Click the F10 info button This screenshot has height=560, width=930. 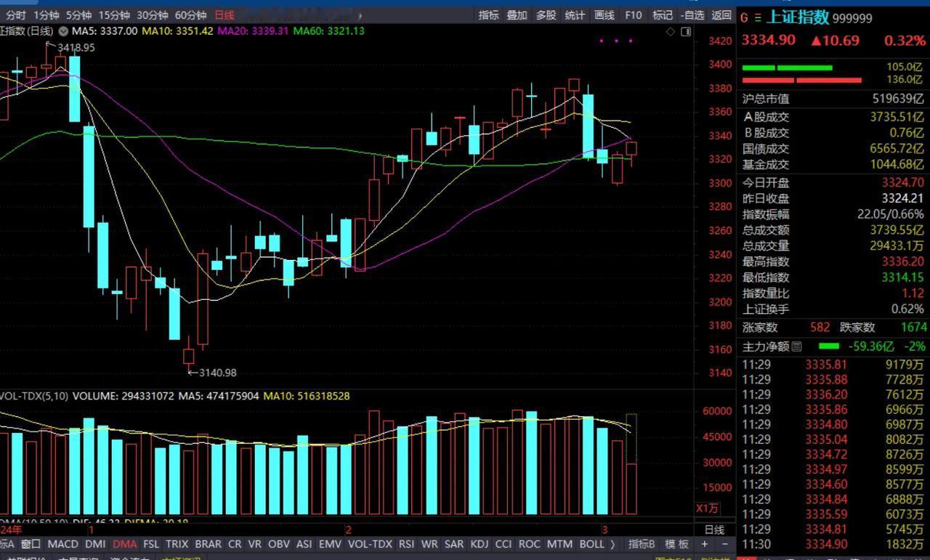point(634,15)
